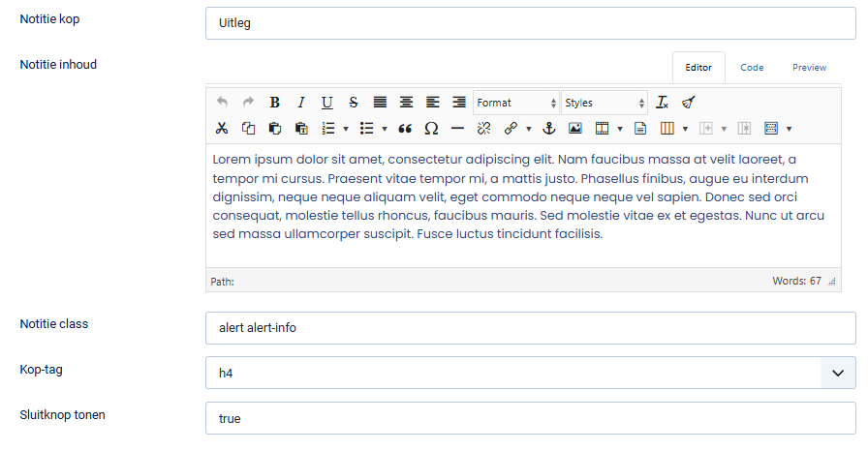Image resolution: width=868 pixels, height=451 pixels.
Task: Click the 'Sluitknop tonen' label
Action: [x=63, y=415]
